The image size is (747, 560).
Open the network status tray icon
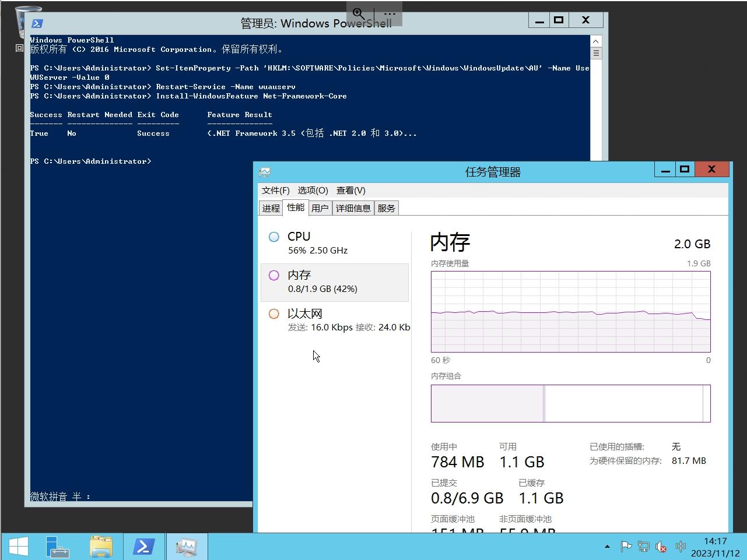click(643, 547)
